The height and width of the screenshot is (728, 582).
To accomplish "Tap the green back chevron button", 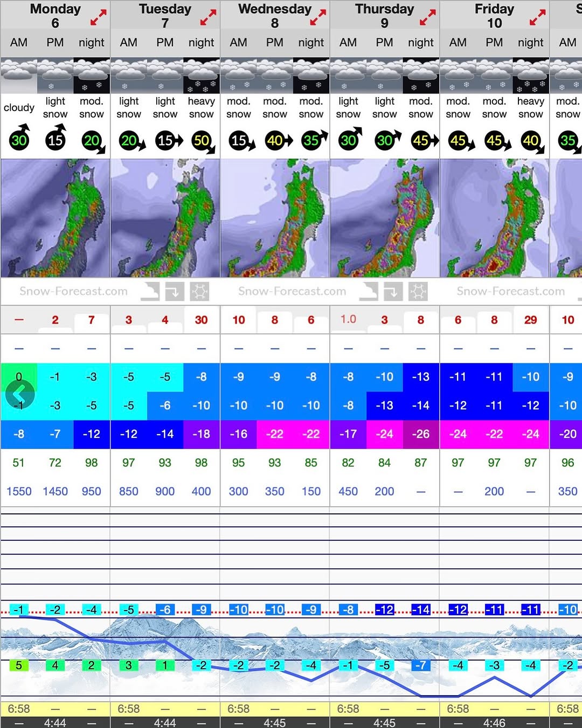I will point(20,395).
